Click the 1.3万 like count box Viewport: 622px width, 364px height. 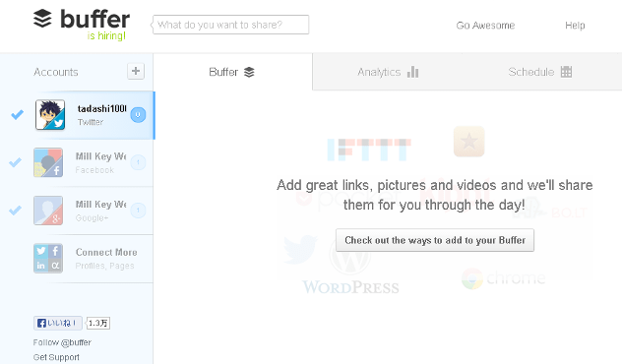click(98, 323)
